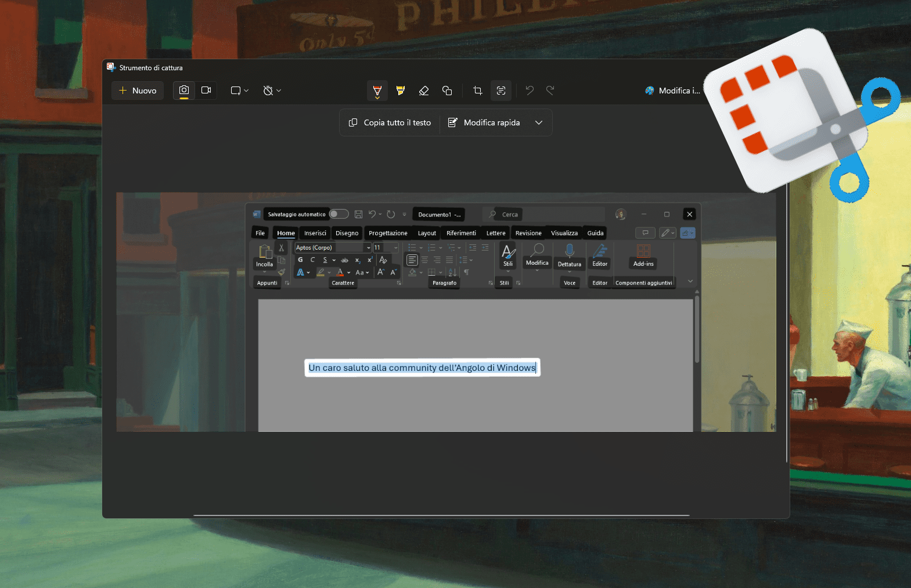
Task: Select the ballpoint pen tool
Action: (x=377, y=91)
